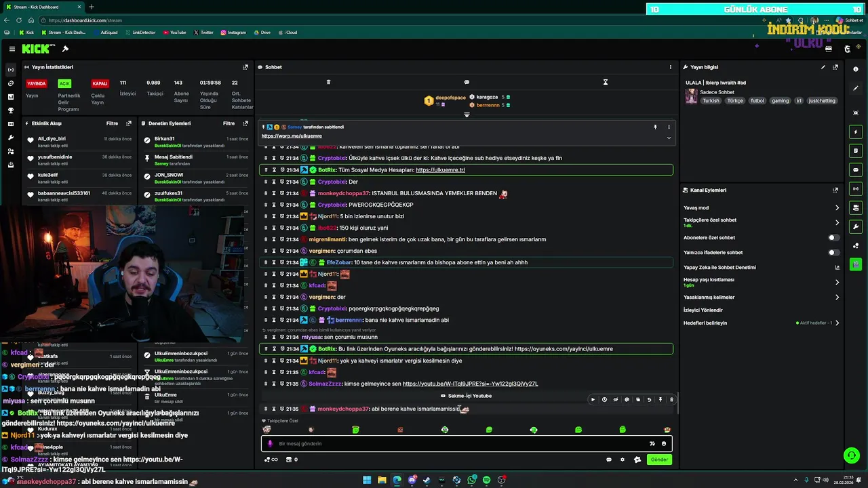The width and height of the screenshot is (868, 488).
Task: Send message with Gönder button
Action: click(x=659, y=460)
